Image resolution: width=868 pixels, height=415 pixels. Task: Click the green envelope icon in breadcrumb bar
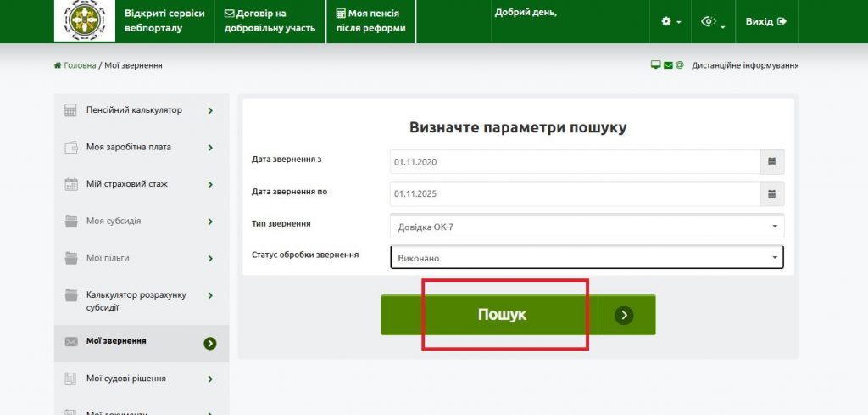click(x=668, y=65)
